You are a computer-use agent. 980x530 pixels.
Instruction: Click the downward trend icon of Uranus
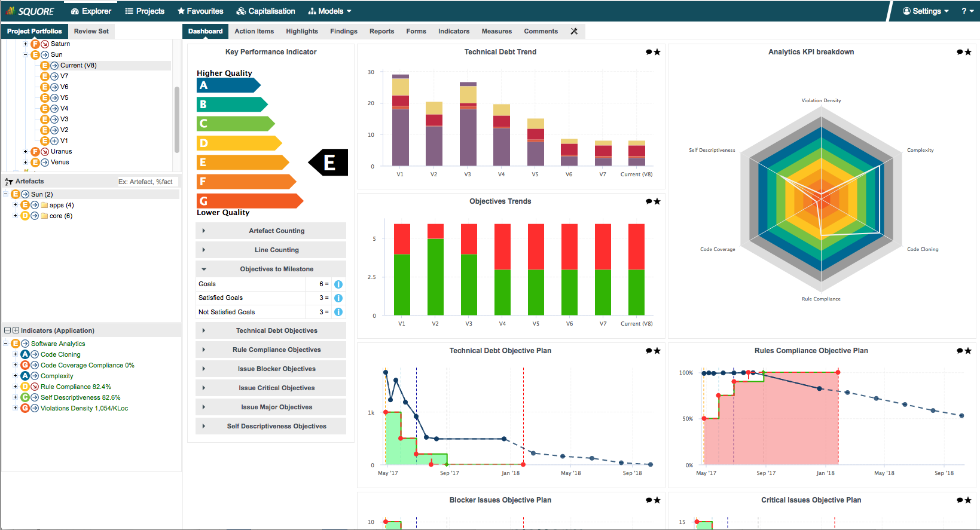(x=45, y=152)
